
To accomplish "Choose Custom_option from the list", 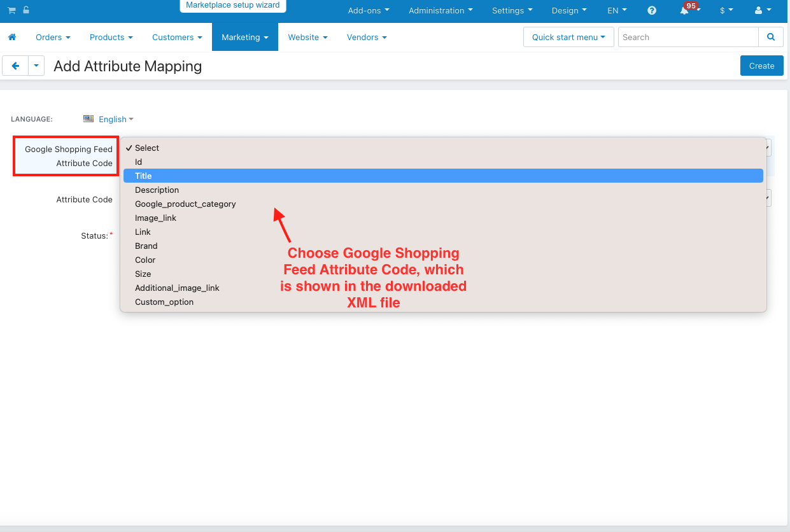I will [x=443, y=302].
